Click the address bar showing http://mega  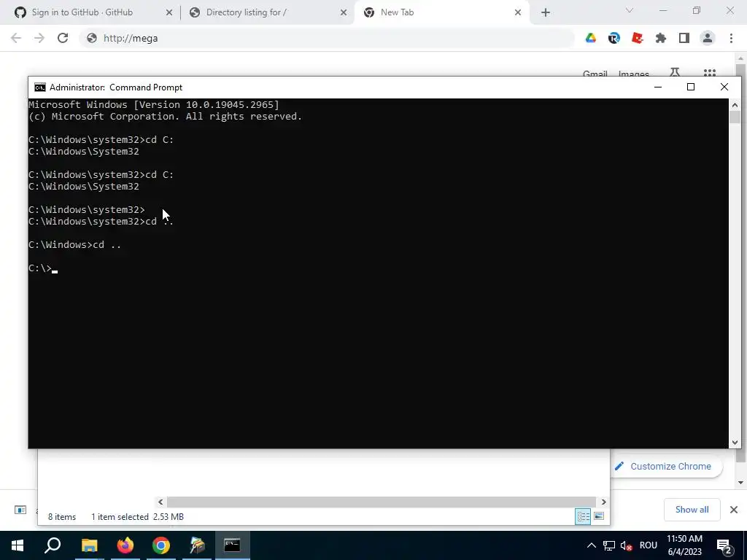coord(327,38)
